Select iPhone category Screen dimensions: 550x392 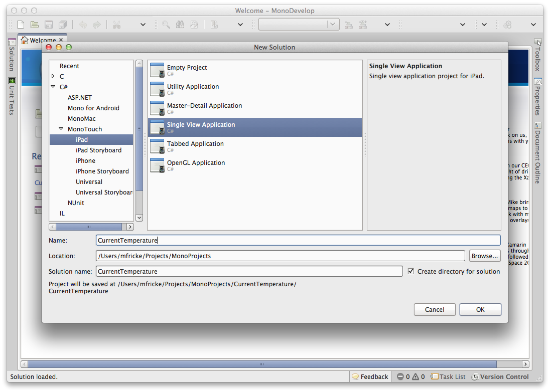85,160
